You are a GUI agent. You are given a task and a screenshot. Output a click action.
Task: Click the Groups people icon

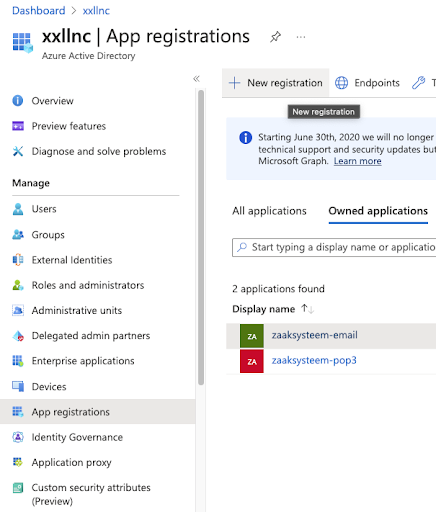click(18, 235)
